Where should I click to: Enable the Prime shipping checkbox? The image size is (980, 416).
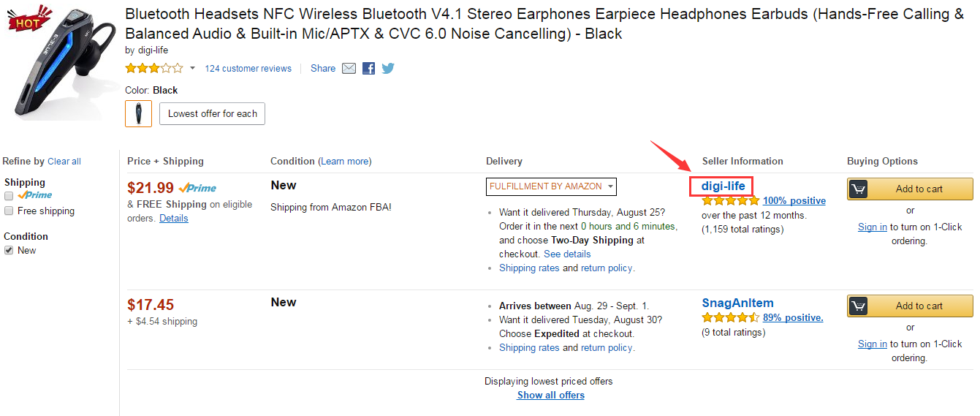pyautogui.click(x=9, y=196)
